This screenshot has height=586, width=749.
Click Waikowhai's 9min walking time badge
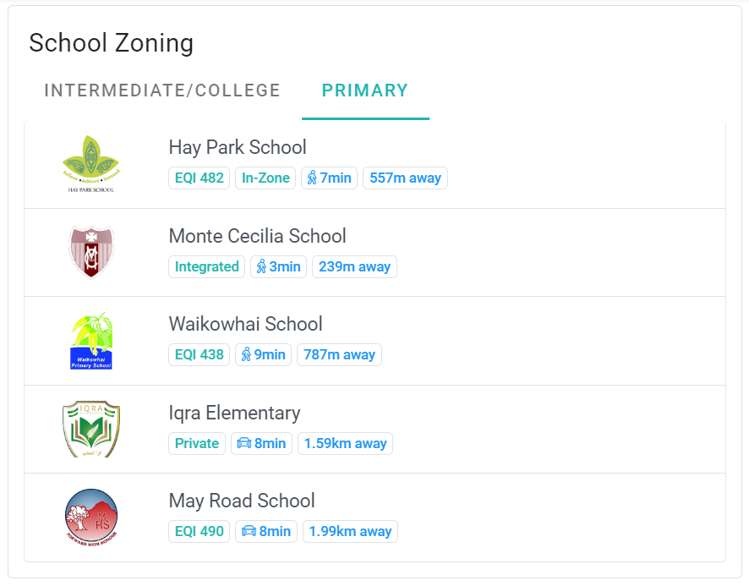(263, 355)
